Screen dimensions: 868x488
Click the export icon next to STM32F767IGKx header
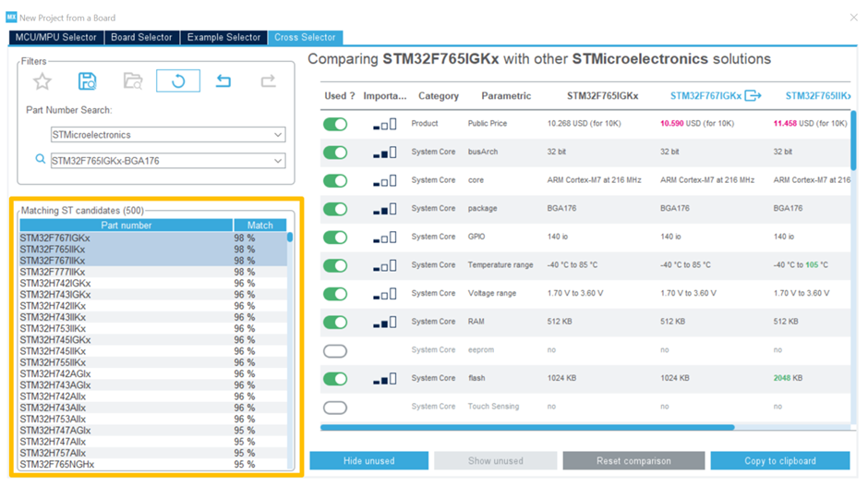(x=753, y=95)
